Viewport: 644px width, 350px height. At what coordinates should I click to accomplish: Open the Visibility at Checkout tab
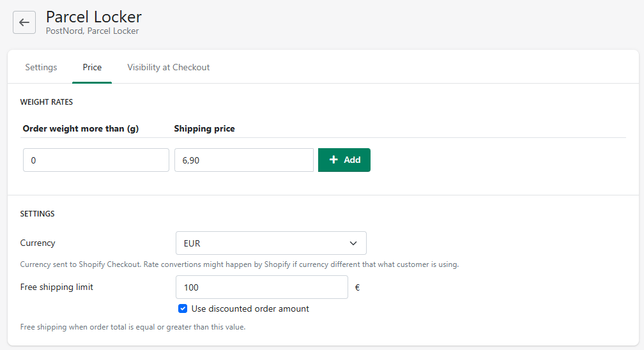[168, 67]
